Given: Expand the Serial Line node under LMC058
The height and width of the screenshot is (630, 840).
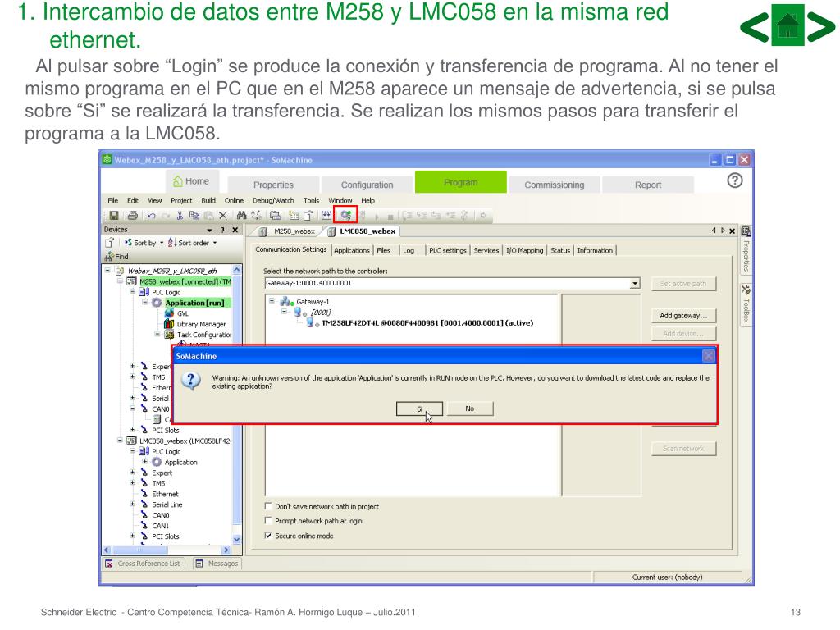Looking at the screenshot, I should click(x=132, y=504).
